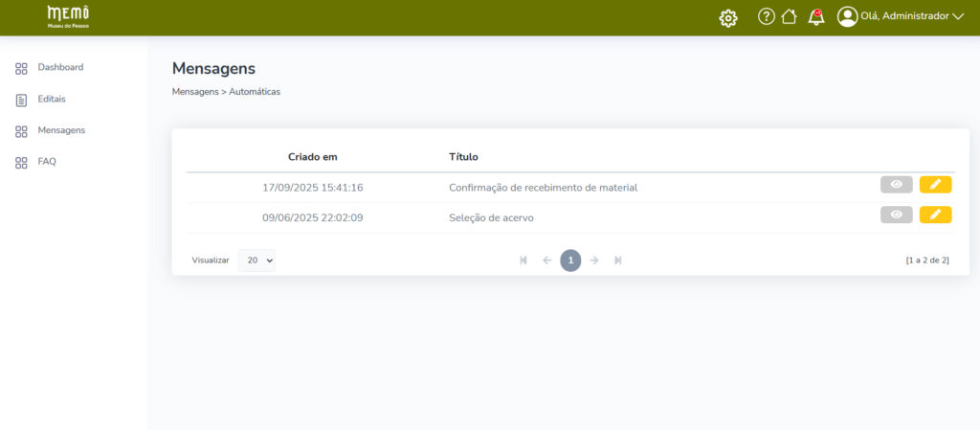980x430 pixels.
Task: Open Mensagens in the sidebar
Action: click(61, 130)
